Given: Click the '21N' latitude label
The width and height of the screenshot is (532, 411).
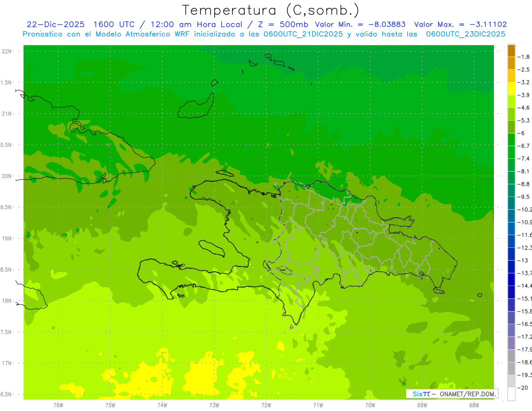Looking at the screenshot, I should click(x=7, y=114).
